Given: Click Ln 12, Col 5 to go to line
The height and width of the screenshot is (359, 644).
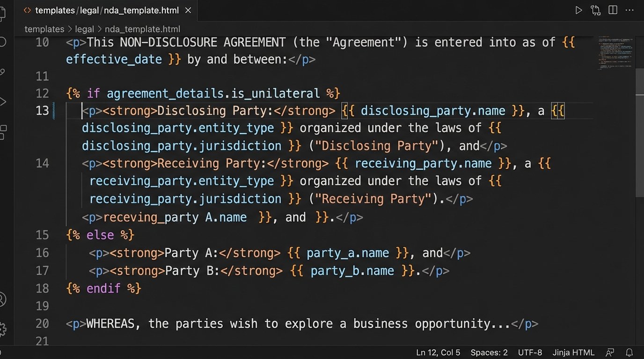Looking at the screenshot, I should tap(438, 352).
